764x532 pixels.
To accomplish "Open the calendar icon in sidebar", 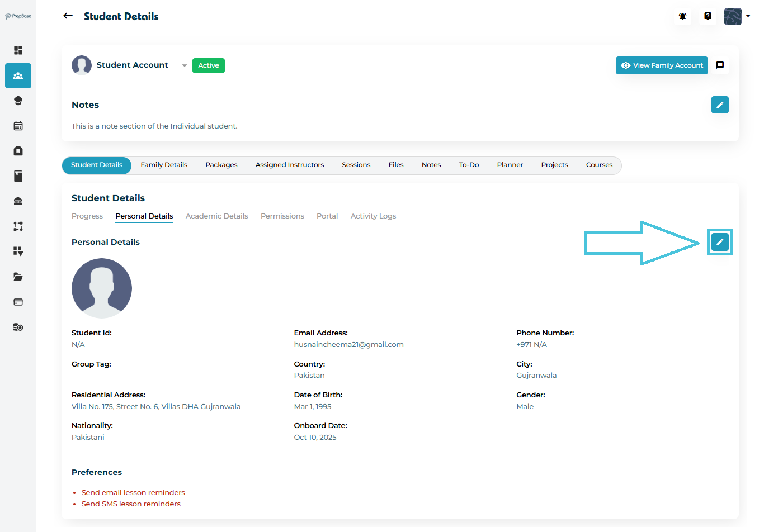I will pyautogui.click(x=18, y=126).
